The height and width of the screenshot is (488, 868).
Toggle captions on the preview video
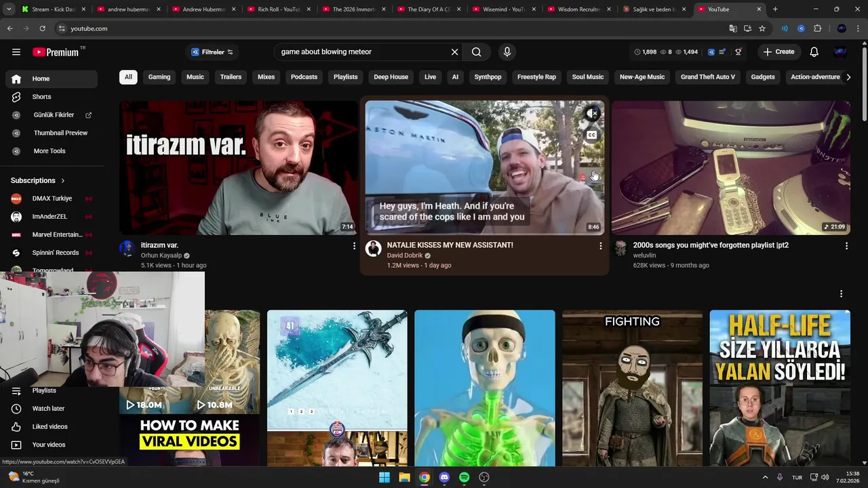coord(592,135)
